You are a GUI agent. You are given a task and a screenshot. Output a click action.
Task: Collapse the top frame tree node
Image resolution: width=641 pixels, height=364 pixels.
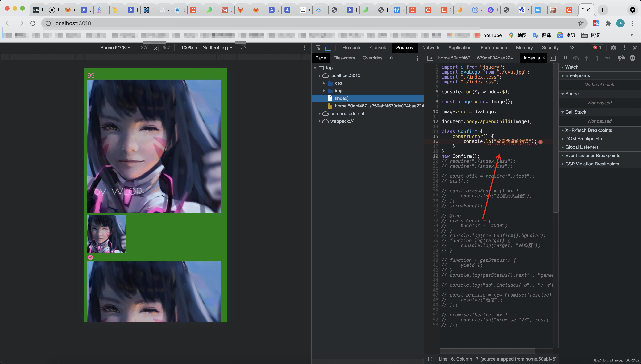[315, 68]
